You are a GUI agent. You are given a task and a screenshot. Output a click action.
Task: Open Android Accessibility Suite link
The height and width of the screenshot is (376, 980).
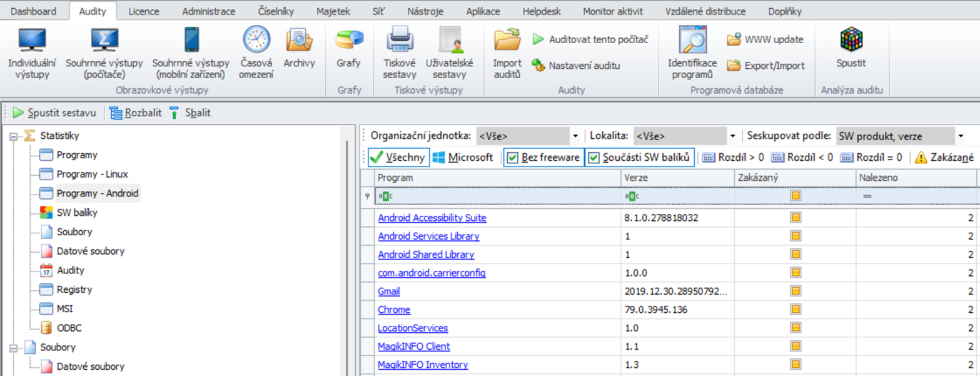coord(432,218)
